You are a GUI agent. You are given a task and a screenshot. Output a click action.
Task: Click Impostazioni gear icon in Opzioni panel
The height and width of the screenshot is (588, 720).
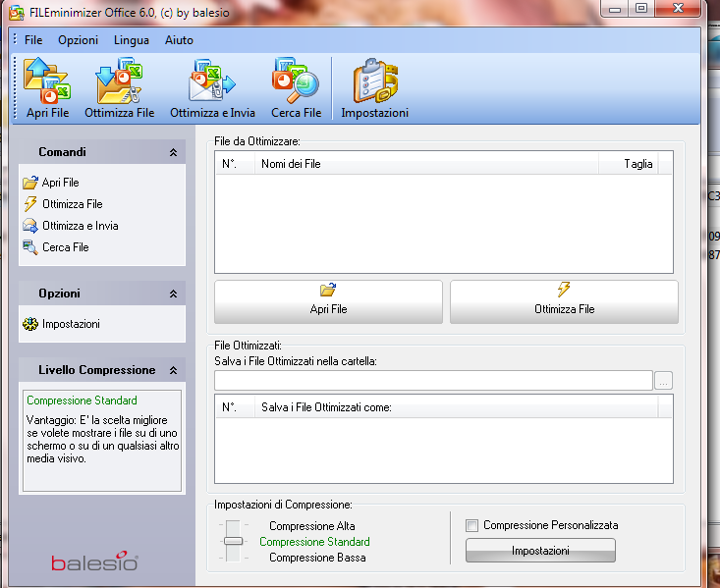(30, 324)
